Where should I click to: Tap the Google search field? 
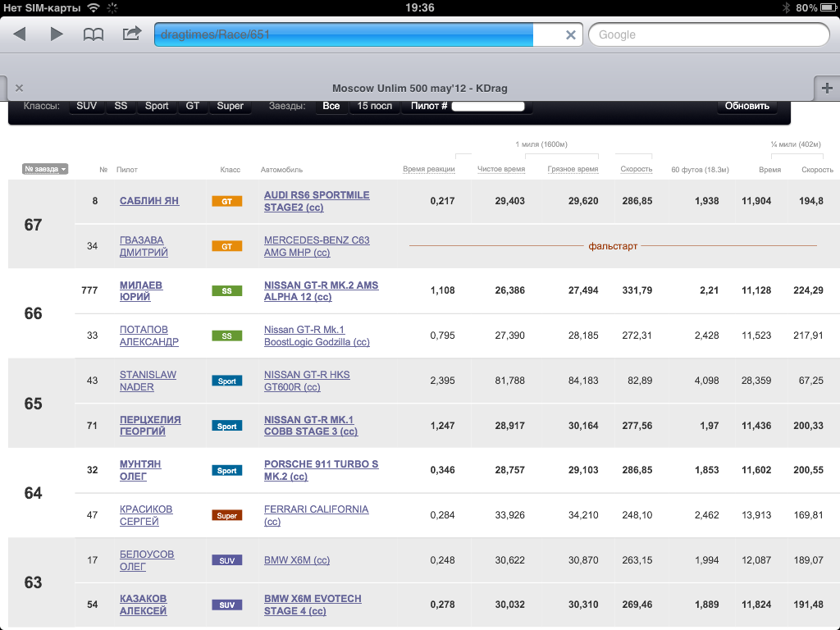(x=709, y=34)
